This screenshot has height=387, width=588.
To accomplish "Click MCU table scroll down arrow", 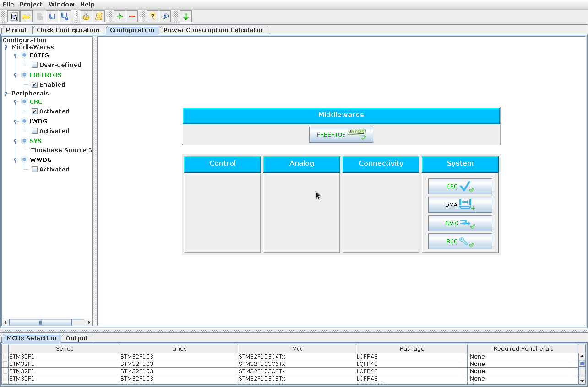I will click(583, 381).
